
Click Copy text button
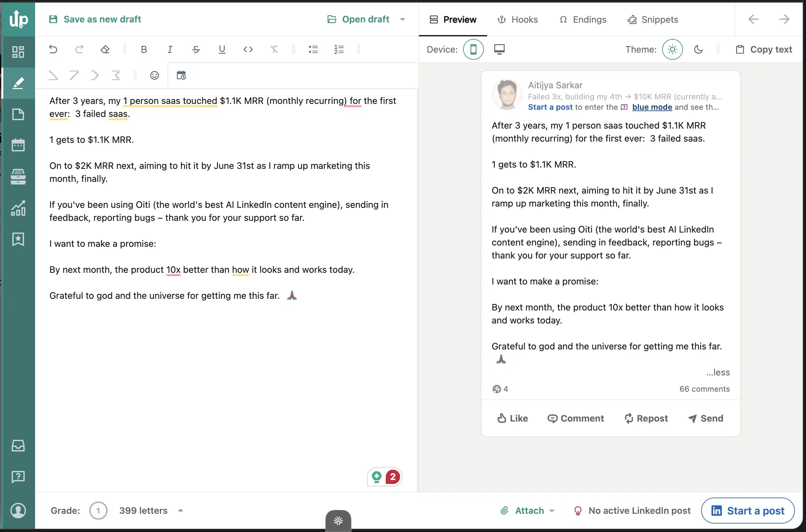point(764,50)
